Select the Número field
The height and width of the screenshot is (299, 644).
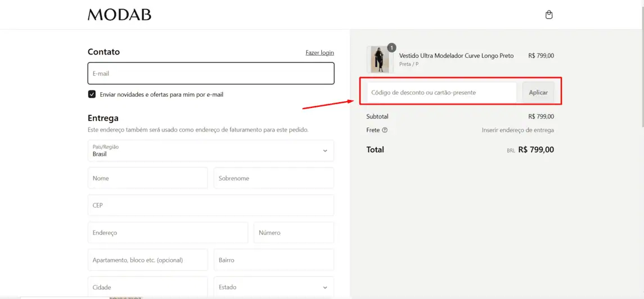click(x=294, y=233)
